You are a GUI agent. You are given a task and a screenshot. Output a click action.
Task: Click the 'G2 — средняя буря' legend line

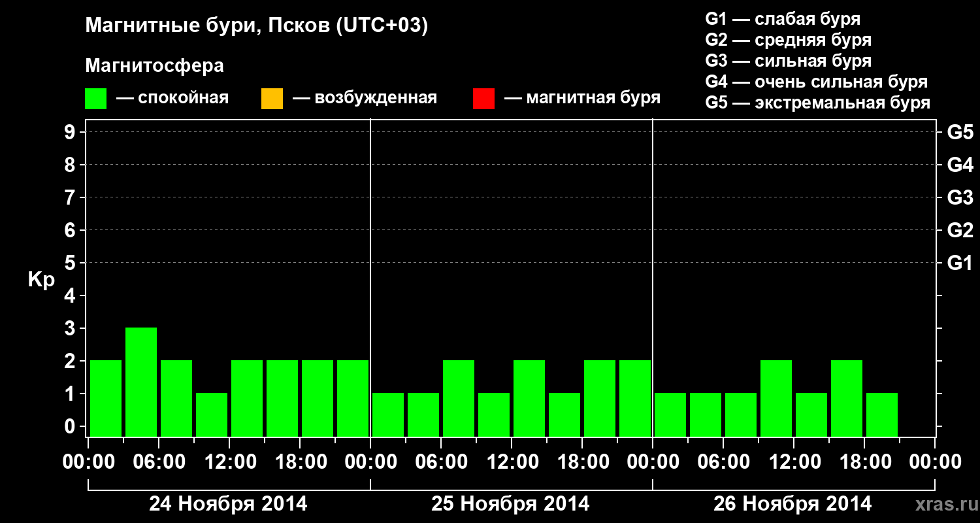788,40
